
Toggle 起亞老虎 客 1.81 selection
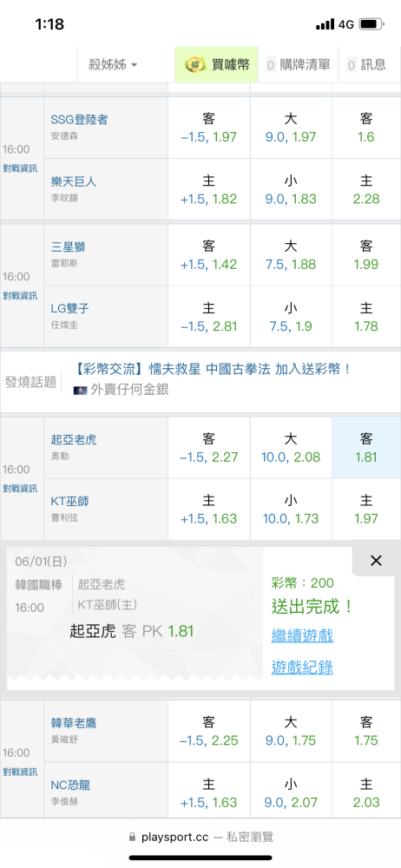tap(366, 448)
